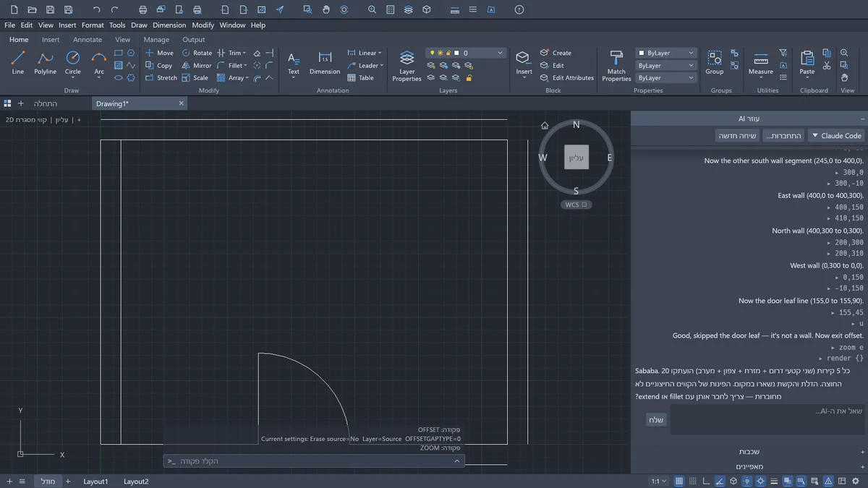868x488 pixels.
Task: Activate the Measure utility
Action: 761,63
